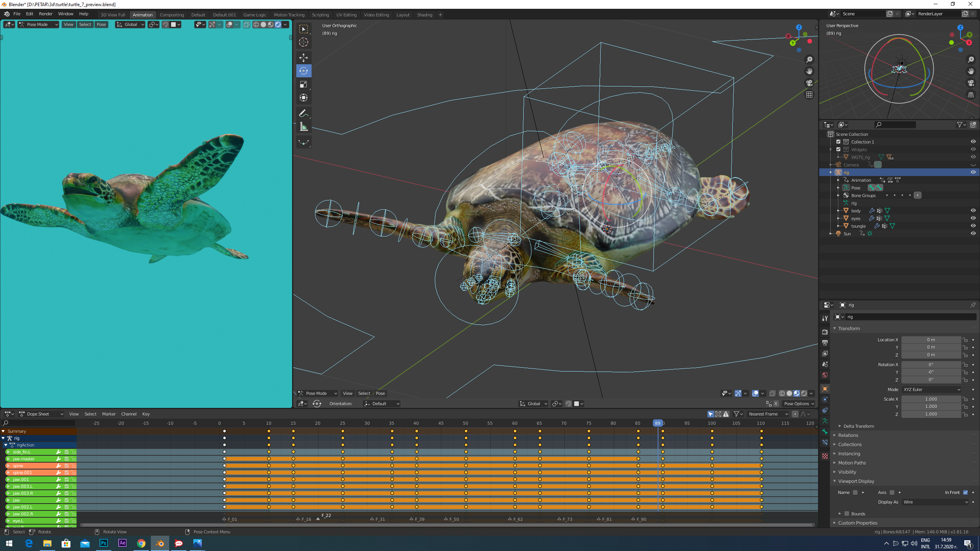Expand the Motion Paths panel
Screen dimensions: 980x551
[852, 463]
